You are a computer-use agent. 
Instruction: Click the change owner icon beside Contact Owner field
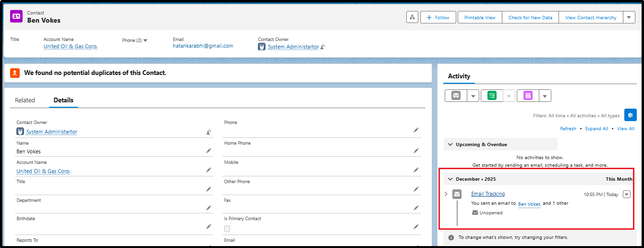tap(209, 132)
